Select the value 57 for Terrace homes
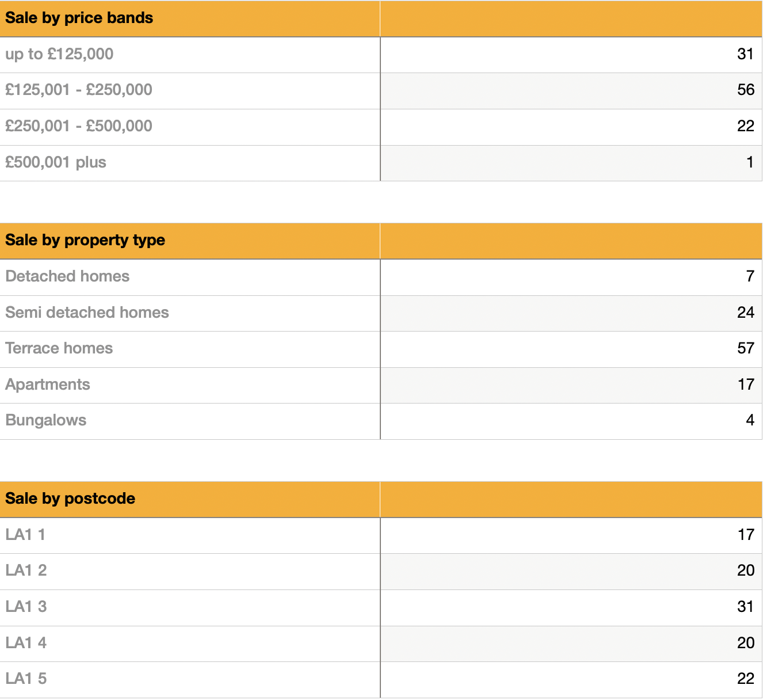The height and width of the screenshot is (700, 763). point(745,348)
